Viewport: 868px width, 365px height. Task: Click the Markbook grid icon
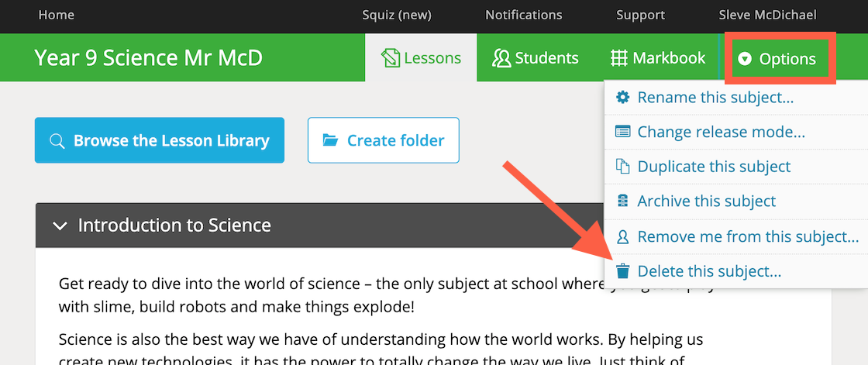(x=619, y=58)
